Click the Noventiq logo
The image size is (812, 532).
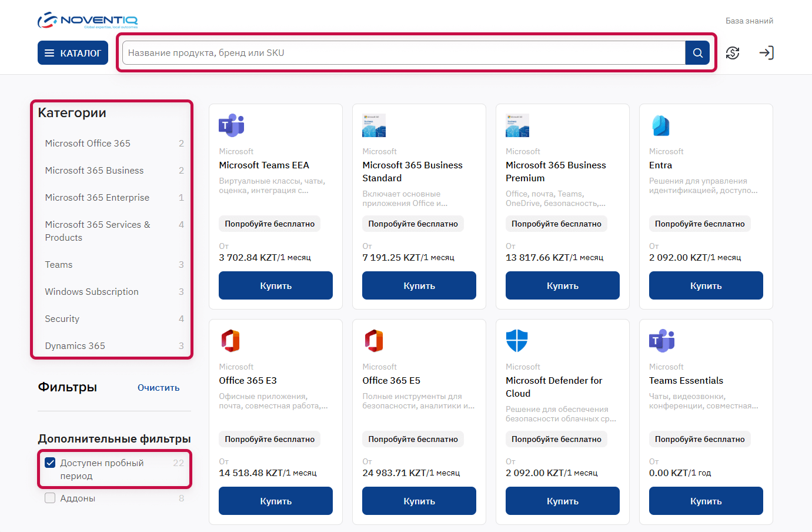coord(87,19)
